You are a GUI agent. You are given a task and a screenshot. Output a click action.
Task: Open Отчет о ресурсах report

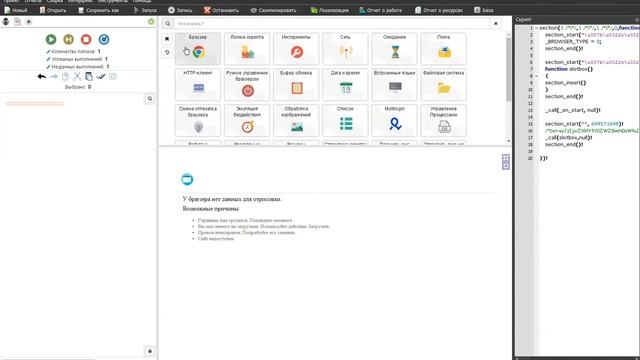439,10
